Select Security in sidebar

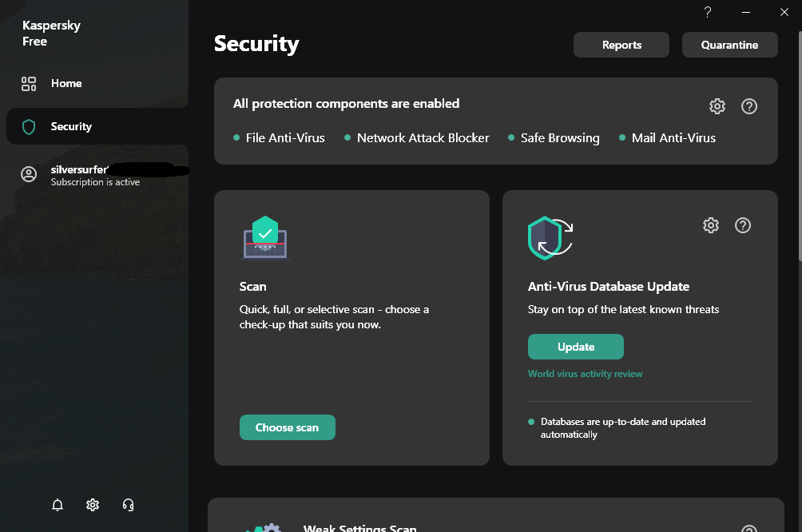pos(70,126)
